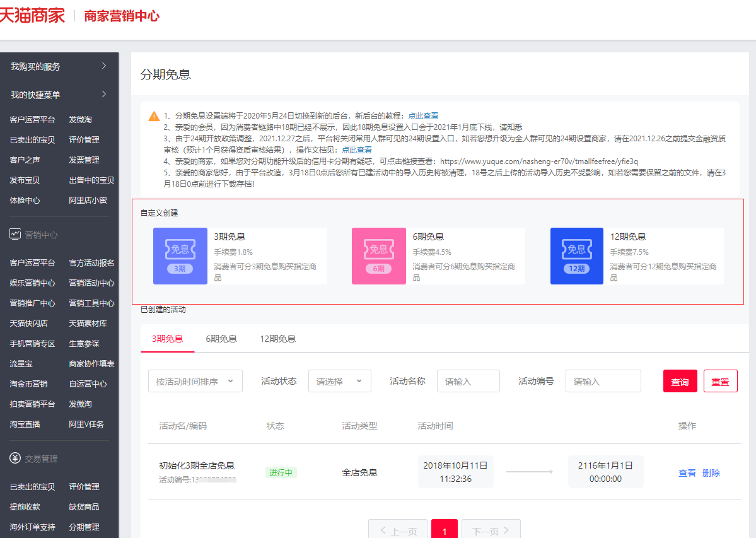The height and width of the screenshot is (538, 756).
Task: Open the 活动状态 请选择 dropdown
Action: click(x=340, y=381)
